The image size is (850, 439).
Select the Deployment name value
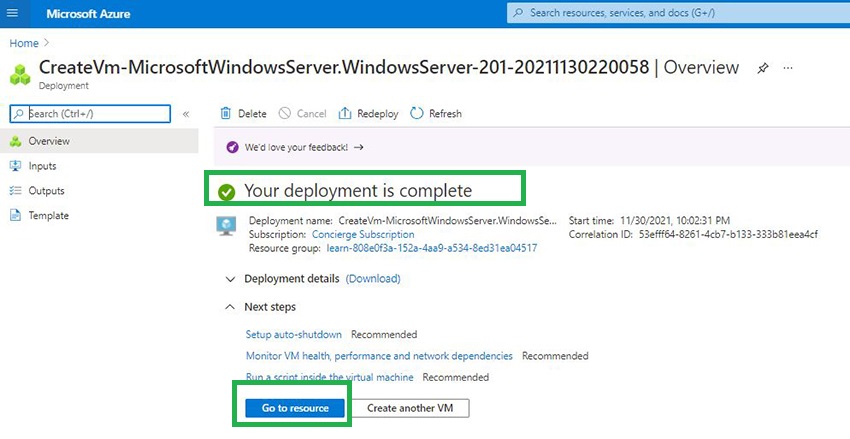coord(448,221)
